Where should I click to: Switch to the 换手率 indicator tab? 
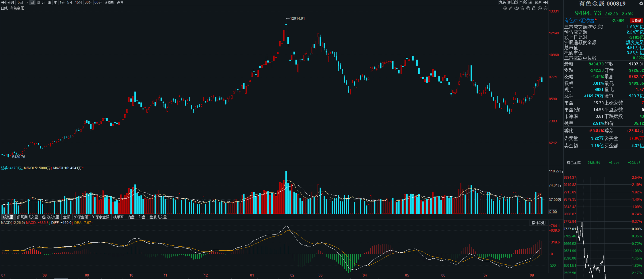[x=118, y=217]
